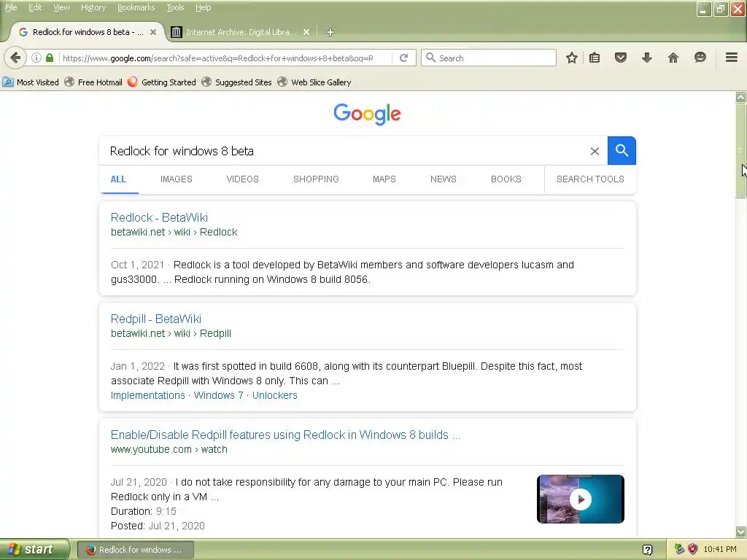
Task: Open the File menu
Action: pos(11,7)
